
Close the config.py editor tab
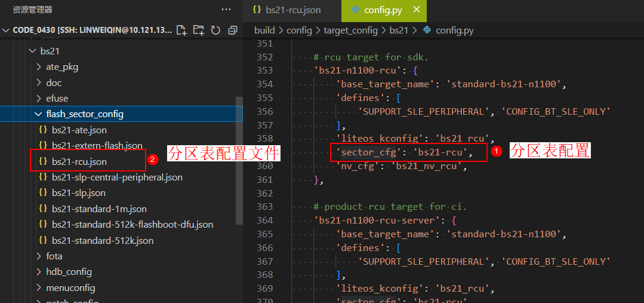tap(416, 10)
